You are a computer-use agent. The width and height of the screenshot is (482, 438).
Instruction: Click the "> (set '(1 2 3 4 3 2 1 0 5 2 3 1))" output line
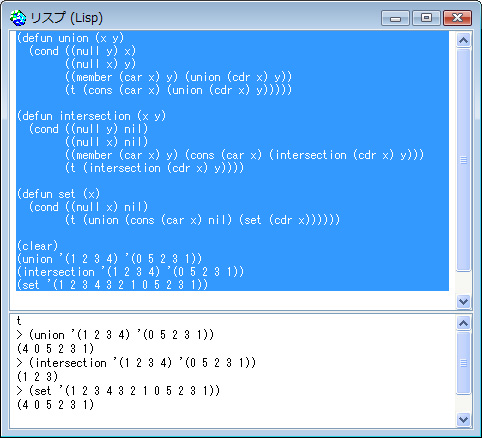tap(118, 391)
